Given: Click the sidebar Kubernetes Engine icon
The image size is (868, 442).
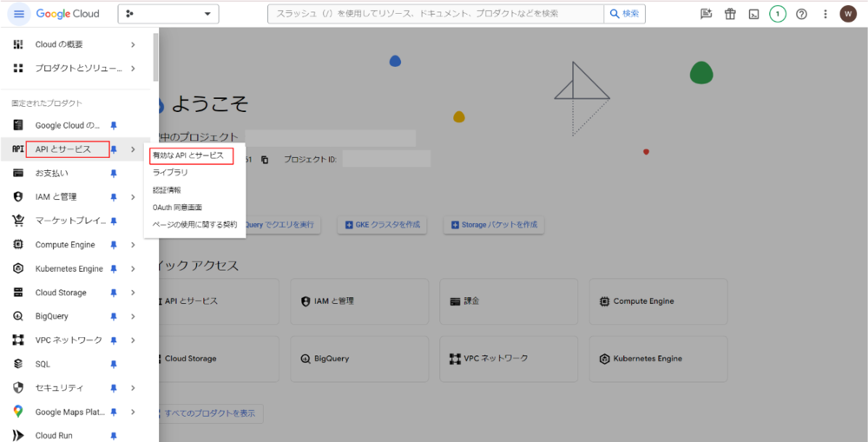Looking at the screenshot, I should pos(17,268).
